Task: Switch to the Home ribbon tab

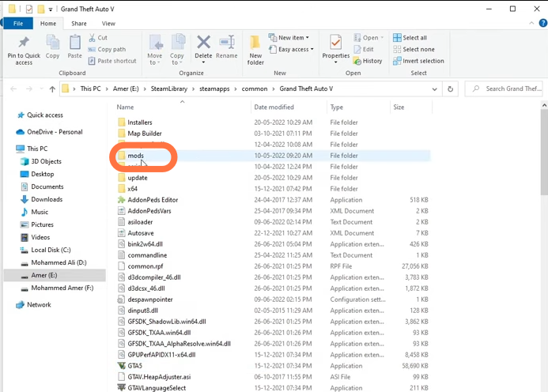Action: 48,24
